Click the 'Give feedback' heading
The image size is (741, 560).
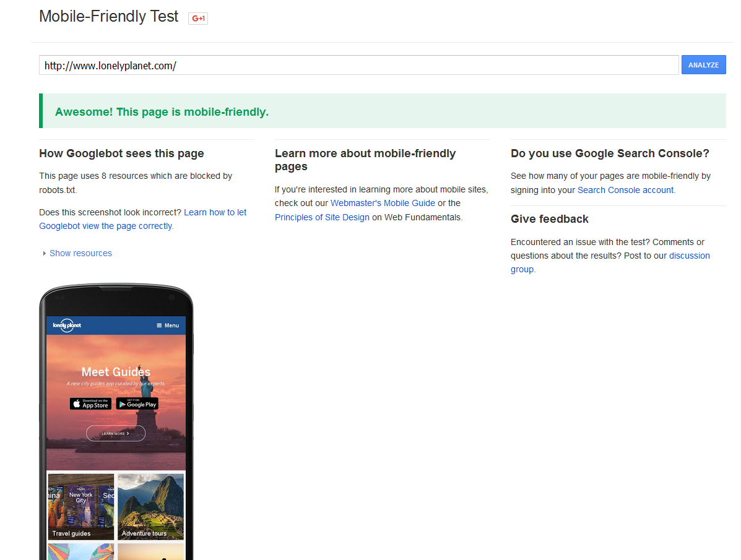point(550,219)
